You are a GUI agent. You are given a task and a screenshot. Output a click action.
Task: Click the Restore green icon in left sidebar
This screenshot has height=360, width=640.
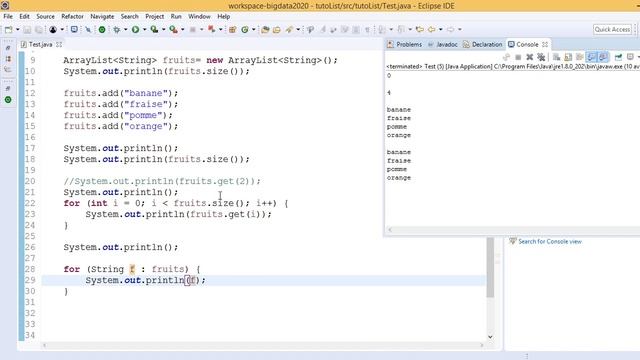point(8,100)
